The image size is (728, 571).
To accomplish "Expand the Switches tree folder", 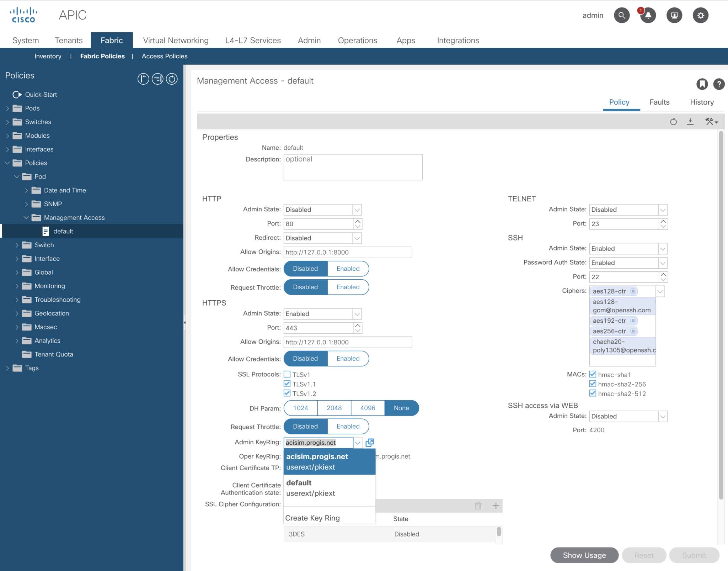I will click(7, 122).
